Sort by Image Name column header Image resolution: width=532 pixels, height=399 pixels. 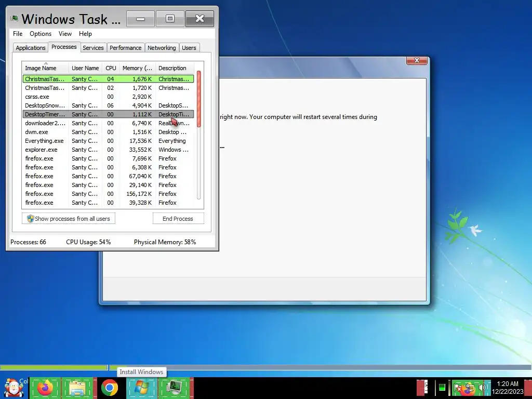(46, 68)
